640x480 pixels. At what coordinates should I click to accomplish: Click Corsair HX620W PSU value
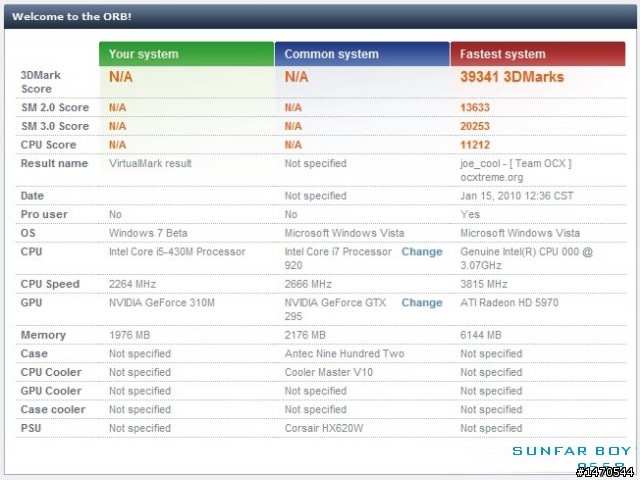(x=324, y=428)
